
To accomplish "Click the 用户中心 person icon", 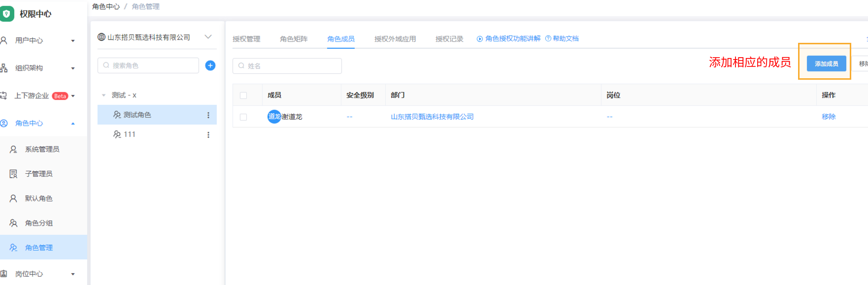I will pyautogui.click(x=4, y=40).
